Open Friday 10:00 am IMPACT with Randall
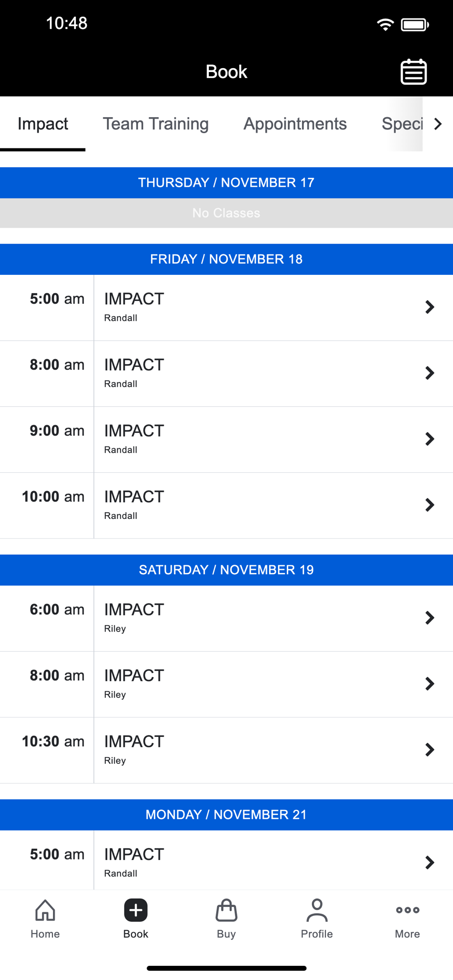The height and width of the screenshot is (980, 453). (245, 505)
